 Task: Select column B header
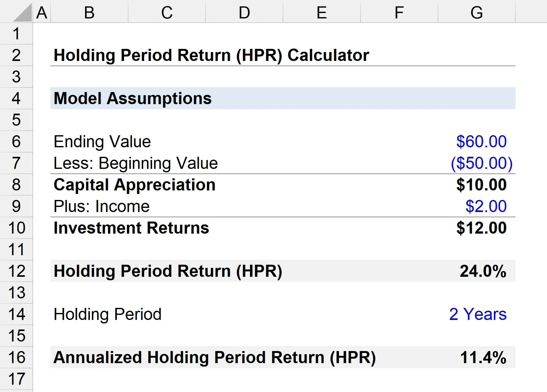(89, 13)
